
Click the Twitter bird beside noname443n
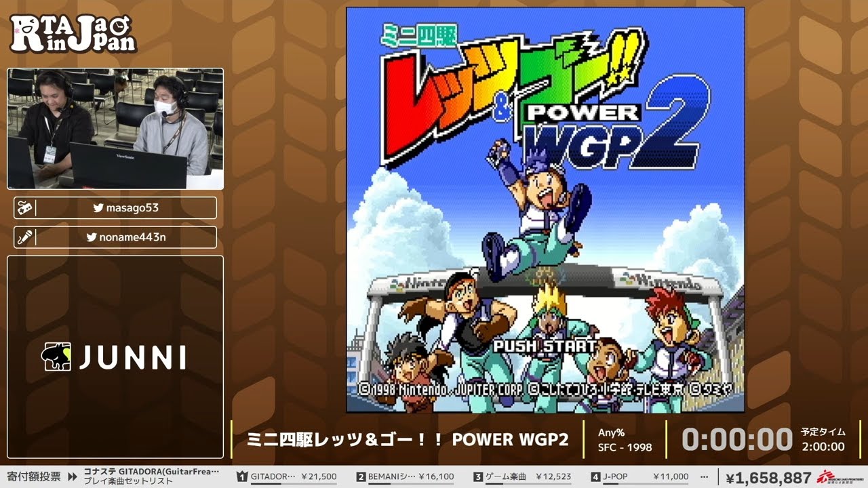pyautogui.click(x=92, y=237)
